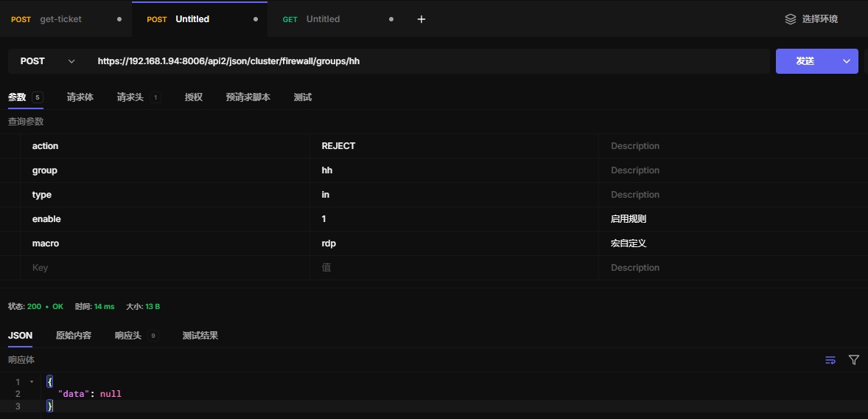
Task: Click the request URL input field
Action: pyautogui.click(x=427, y=61)
